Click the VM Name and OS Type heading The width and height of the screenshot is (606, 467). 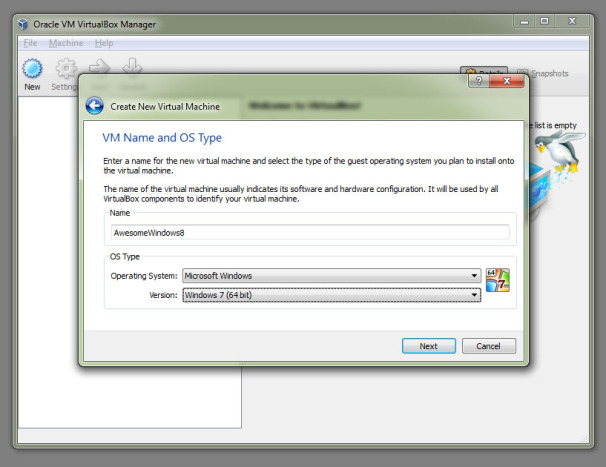tap(162, 138)
